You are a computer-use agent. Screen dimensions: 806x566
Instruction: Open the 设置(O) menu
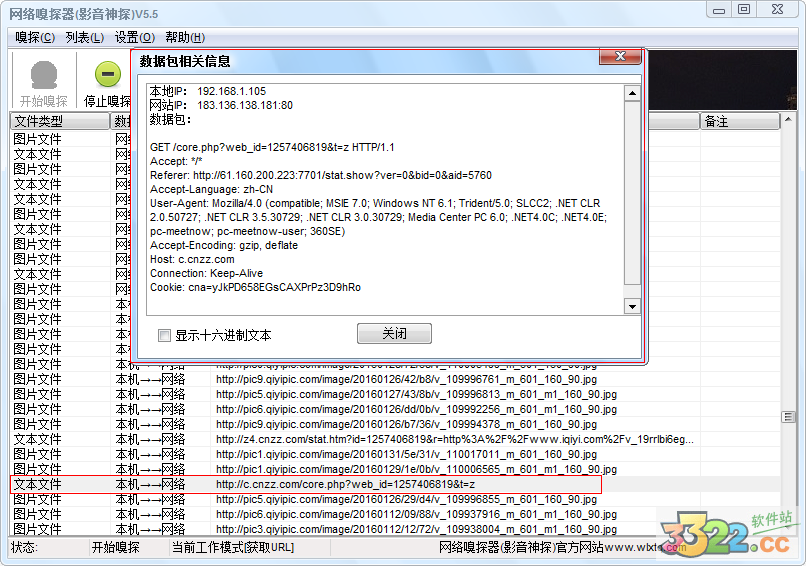pos(135,38)
